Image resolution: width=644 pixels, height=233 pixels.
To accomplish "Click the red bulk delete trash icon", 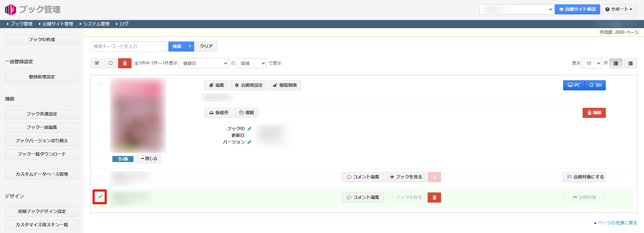I will (x=124, y=63).
